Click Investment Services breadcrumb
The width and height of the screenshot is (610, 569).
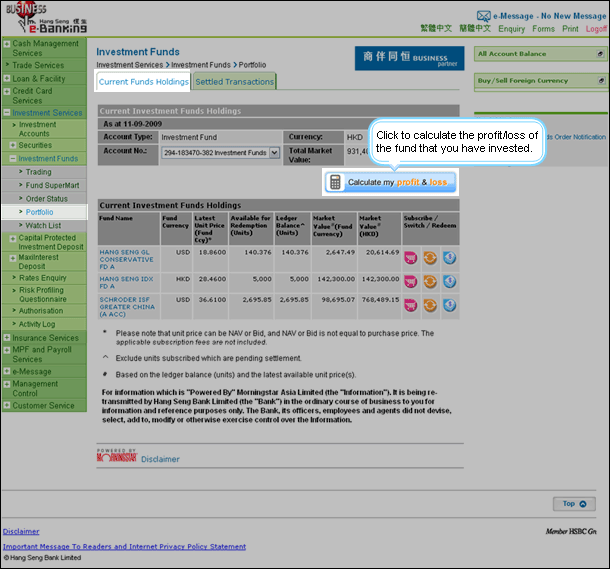[130, 65]
